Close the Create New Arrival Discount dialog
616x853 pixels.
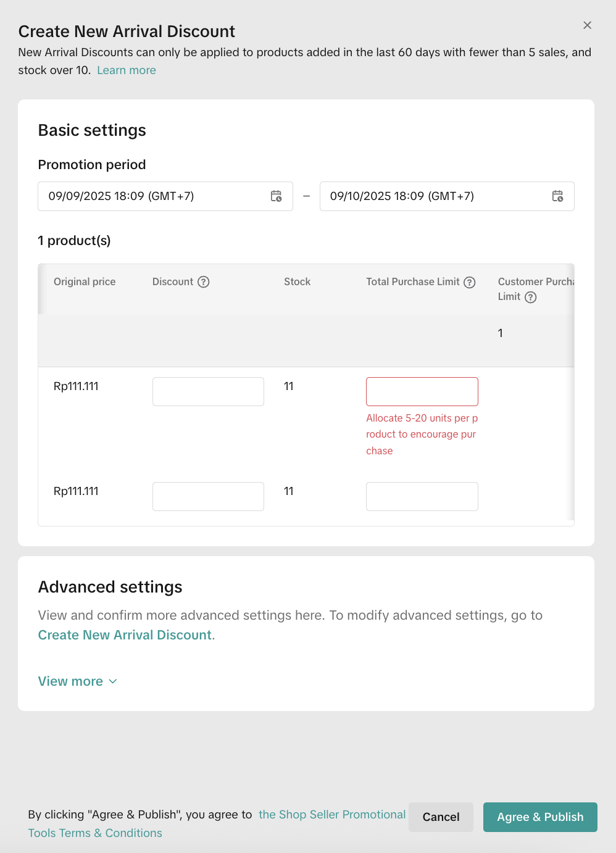(587, 25)
